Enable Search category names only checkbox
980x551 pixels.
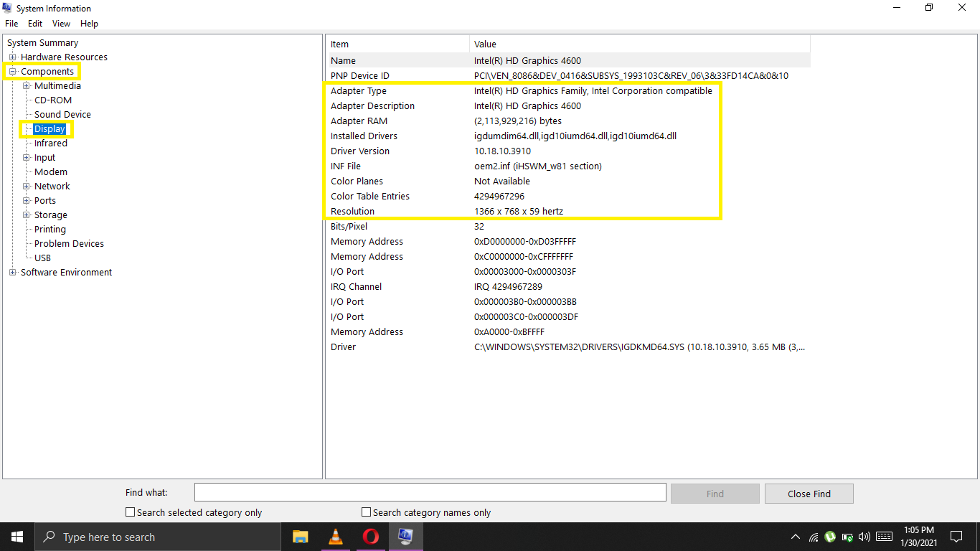tap(366, 512)
